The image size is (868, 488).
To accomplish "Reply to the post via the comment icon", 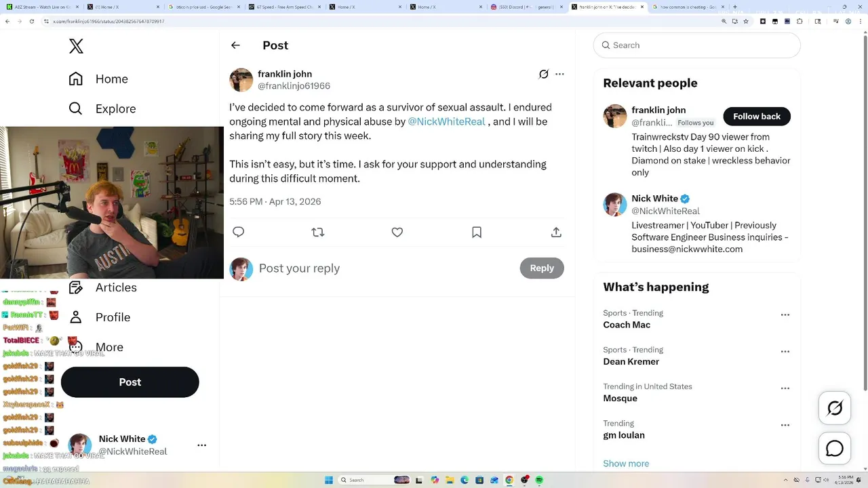I will [238, 232].
